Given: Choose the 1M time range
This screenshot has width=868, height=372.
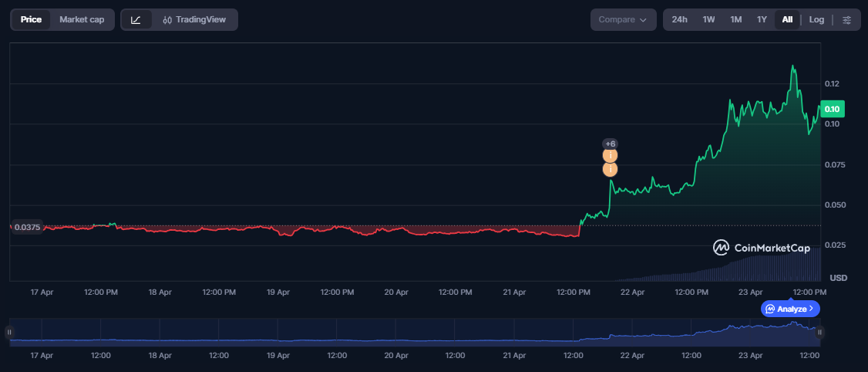Looking at the screenshot, I should [x=735, y=20].
